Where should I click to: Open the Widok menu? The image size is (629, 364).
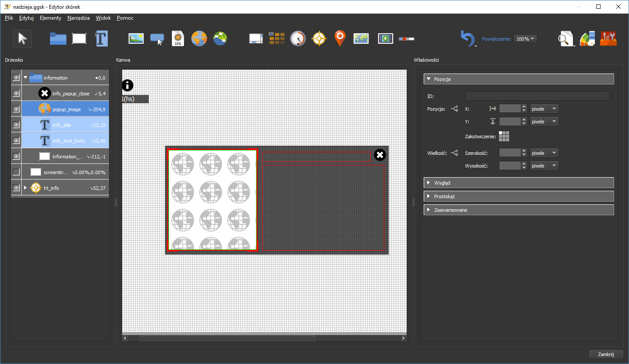pyautogui.click(x=103, y=18)
